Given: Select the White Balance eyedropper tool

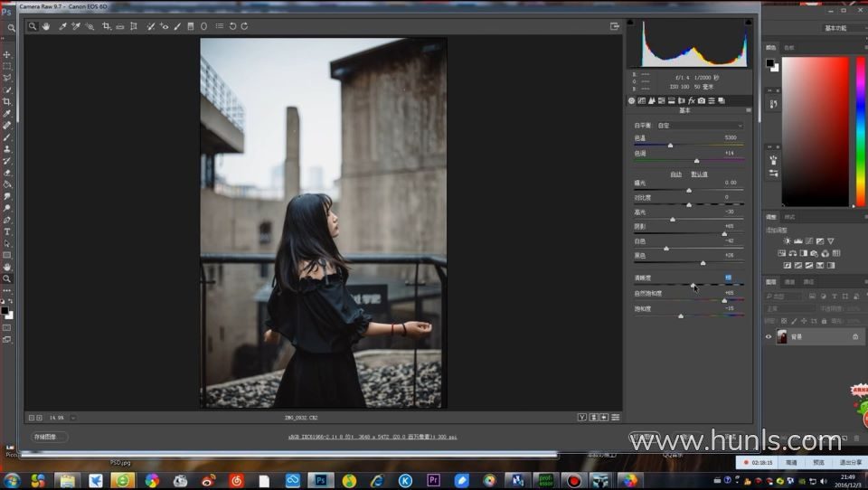Looking at the screenshot, I should coord(62,26).
